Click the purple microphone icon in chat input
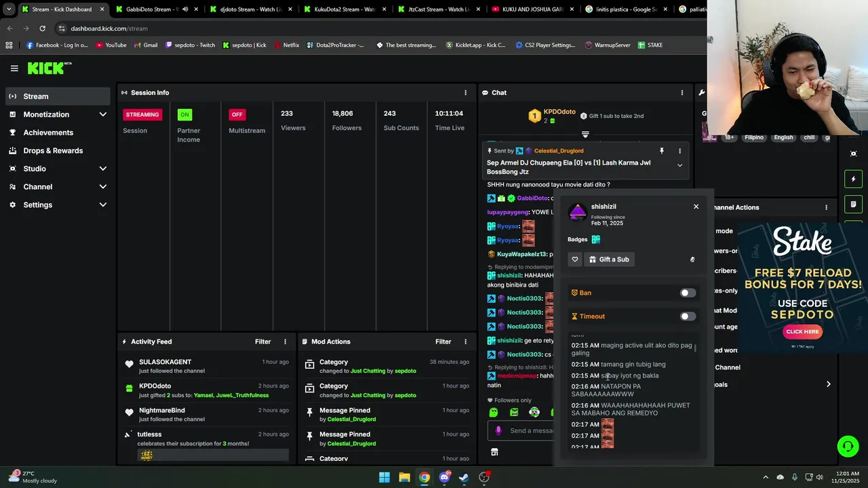Screen dimensions: 868x488 point(498,430)
